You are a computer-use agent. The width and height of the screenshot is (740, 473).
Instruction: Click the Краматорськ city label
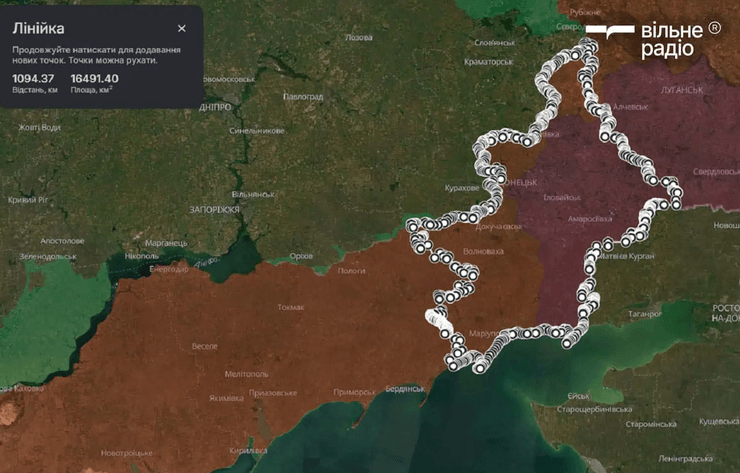tap(480, 62)
